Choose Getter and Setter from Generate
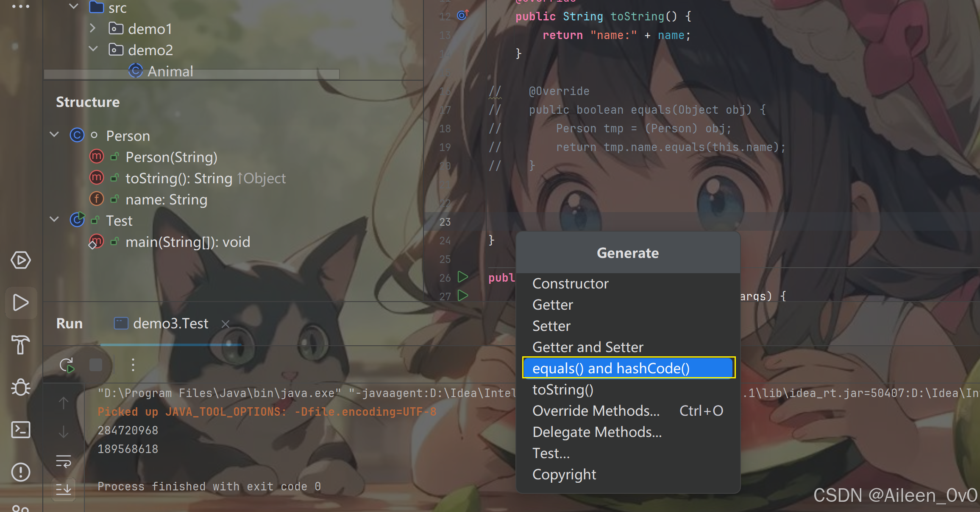Viewport: 980px width, 512px height. [x=587, y=347]
